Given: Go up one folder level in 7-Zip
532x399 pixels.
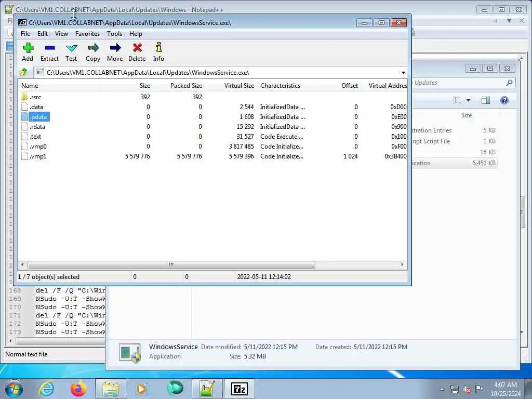Looking at the screenshot, I should click(x=24, y=72).
